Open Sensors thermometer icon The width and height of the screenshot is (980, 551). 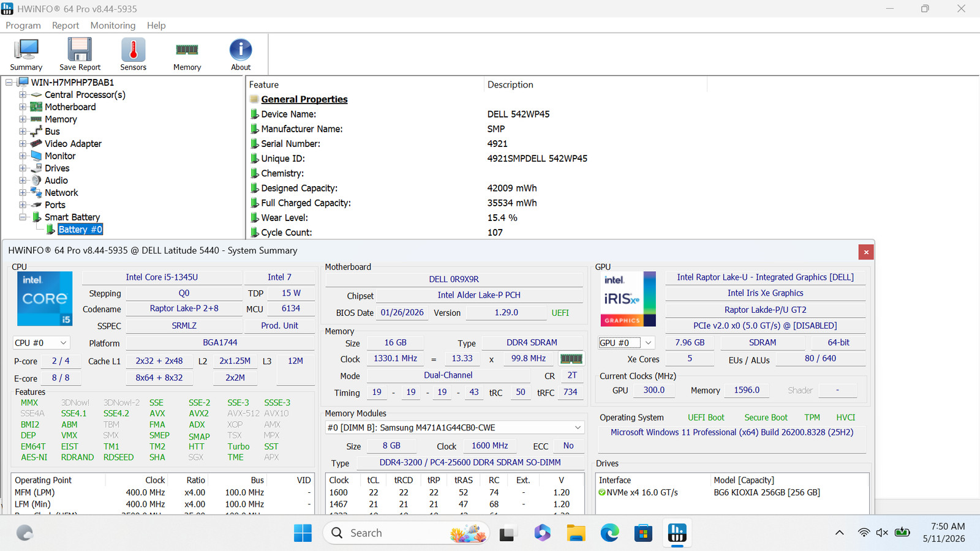[133, 54]
